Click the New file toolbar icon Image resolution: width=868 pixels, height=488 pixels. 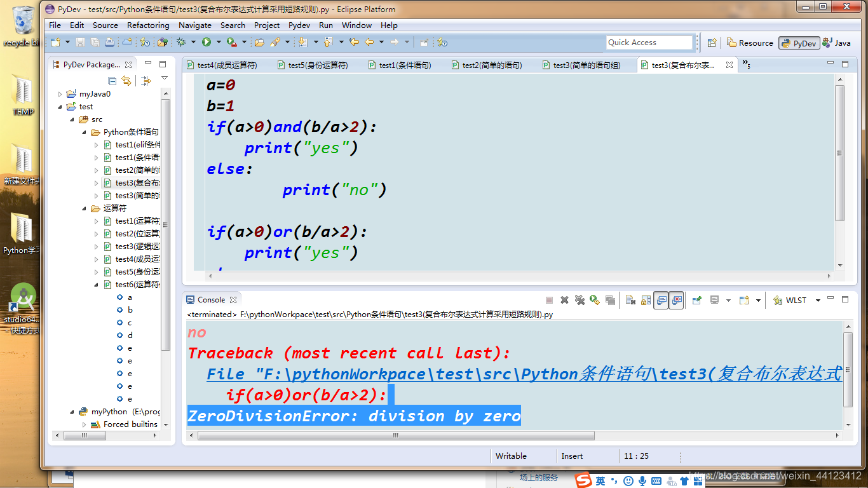(x=55, y=43)
